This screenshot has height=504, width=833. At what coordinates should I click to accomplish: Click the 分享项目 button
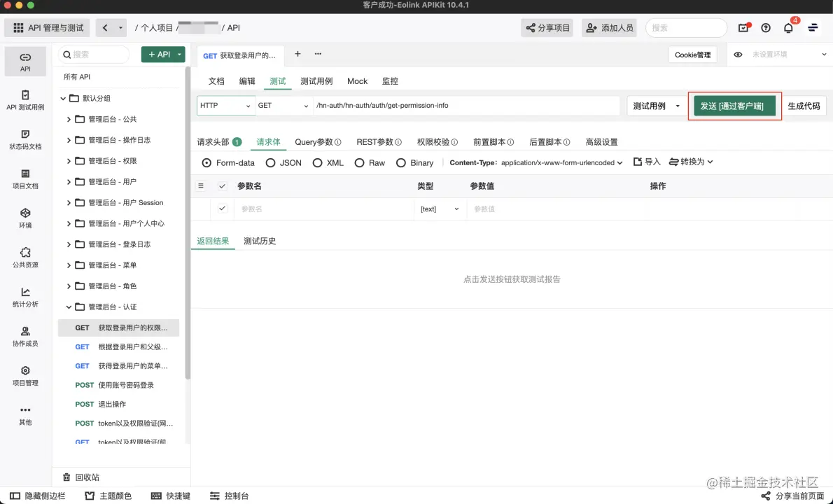[547, 27]
